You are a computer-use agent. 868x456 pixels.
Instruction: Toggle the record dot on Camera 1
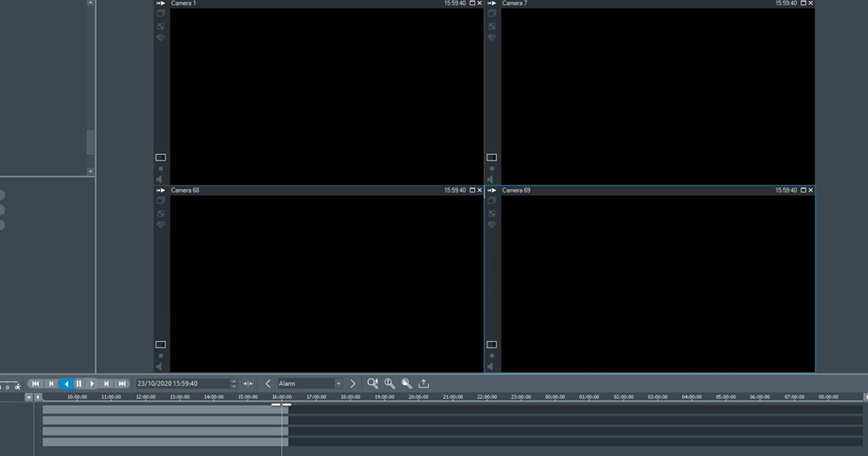(161, 168)
